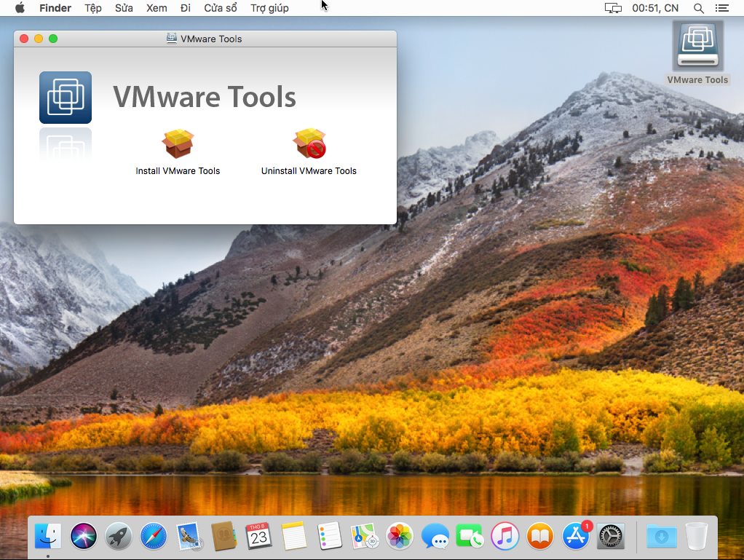
Task: Minimize the VMware Tools window
Action: coord(39,39)
